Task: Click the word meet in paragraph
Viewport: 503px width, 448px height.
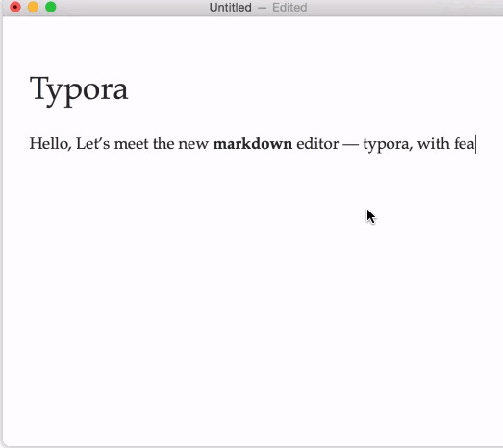Action: [132, 143]
